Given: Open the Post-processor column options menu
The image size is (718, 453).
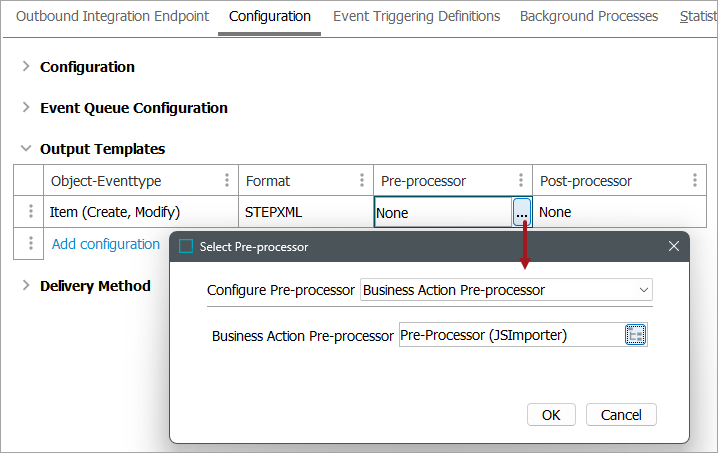Looking at the screenshot, I should [694, 181].
